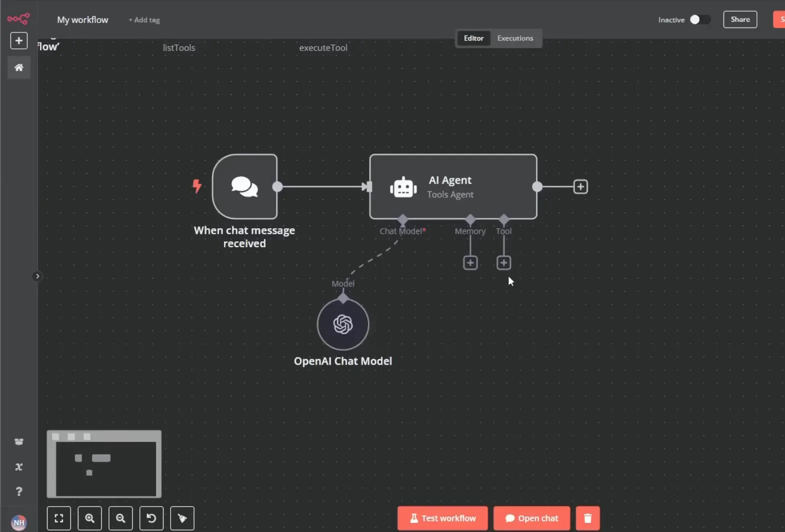
Task: Toggle the workflow Inactive switch
Action: [700, 19]
